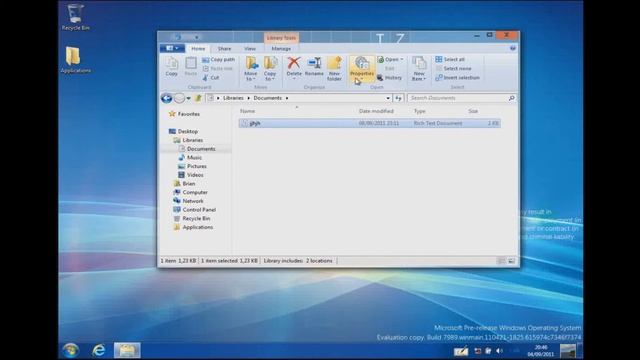Open Computer in the navigation pane
Viewport: 640px width, 360px height.
(x=191, y=192)
